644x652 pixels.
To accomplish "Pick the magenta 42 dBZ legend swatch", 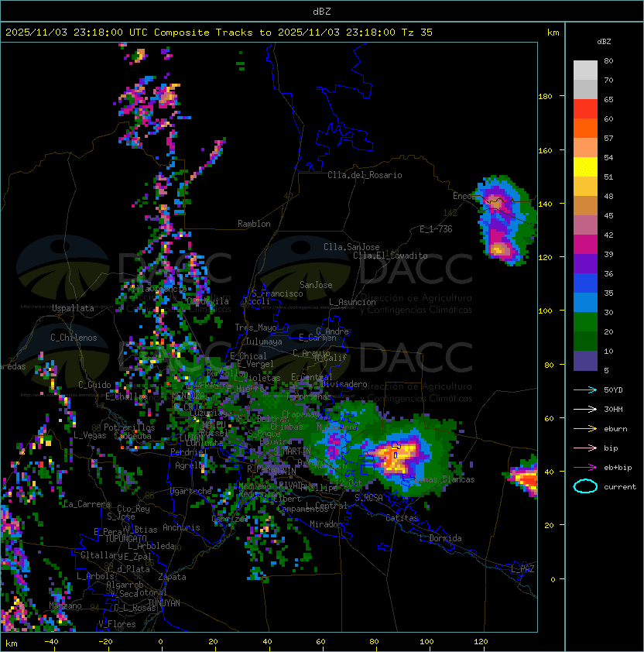I will point(585,244).
